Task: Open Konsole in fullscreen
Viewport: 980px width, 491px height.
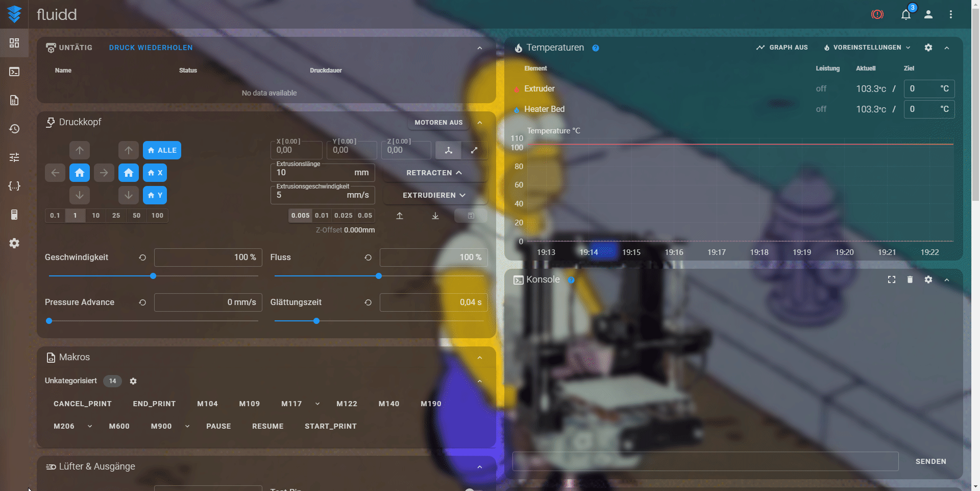Action: tap(892, 279)
